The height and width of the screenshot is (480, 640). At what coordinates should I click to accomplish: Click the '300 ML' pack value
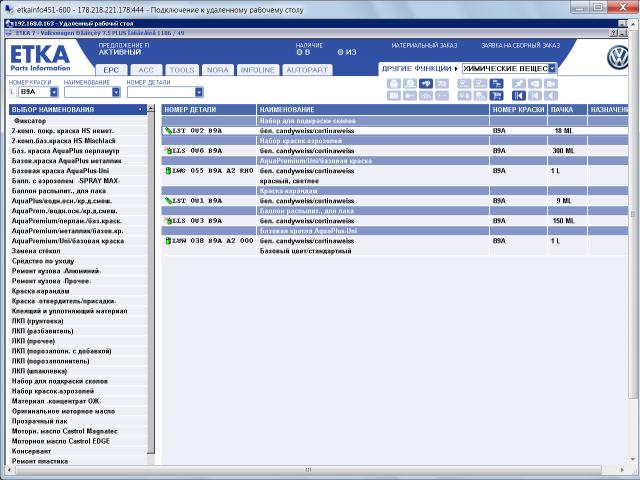pyautogui.click(x=563, y=151)
